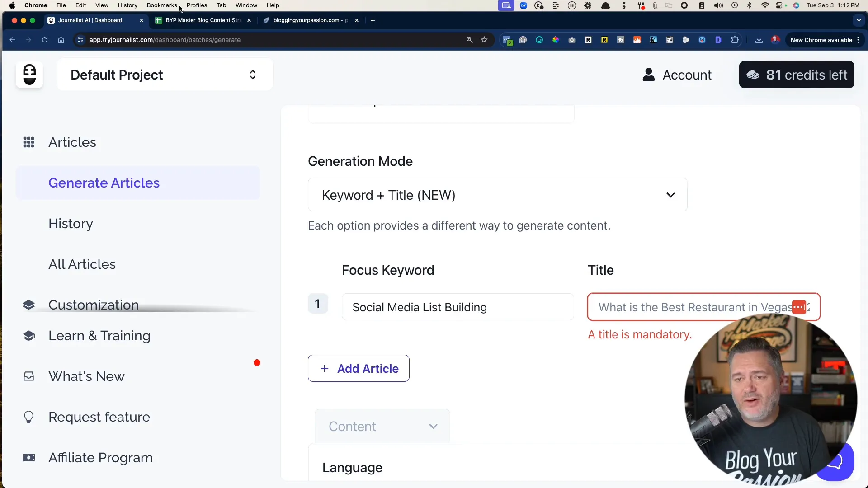868x488 pixels.
Task: Click the Customization layers icon
Action: (28, 305)
